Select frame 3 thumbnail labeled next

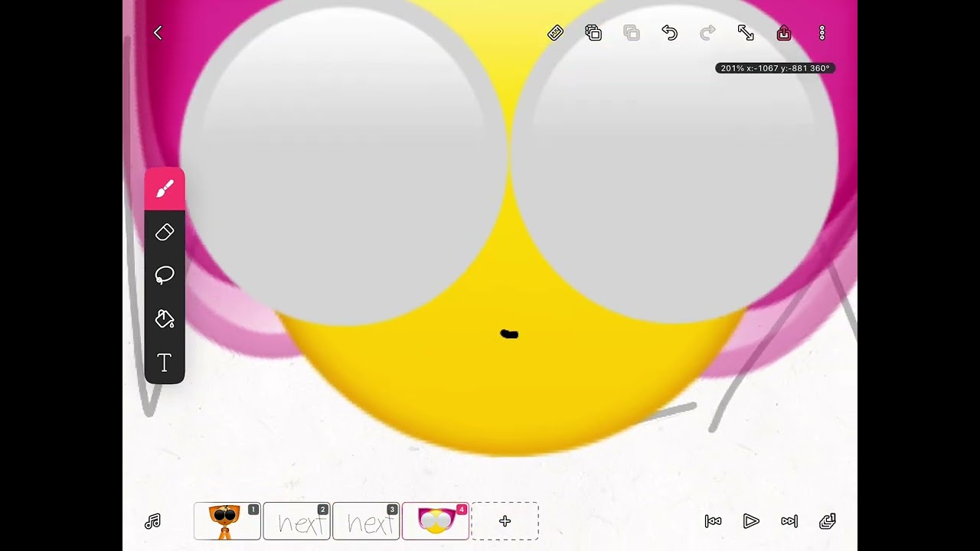[366, 521]
